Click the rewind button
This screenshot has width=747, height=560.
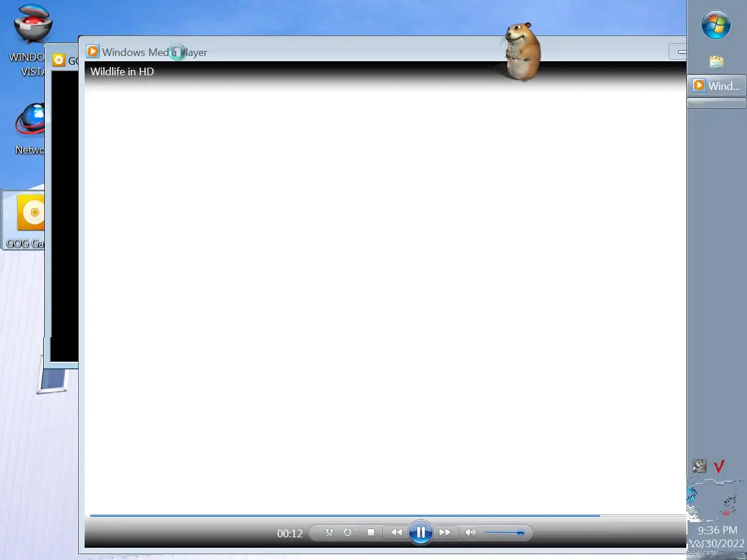(x=396, y=533)
